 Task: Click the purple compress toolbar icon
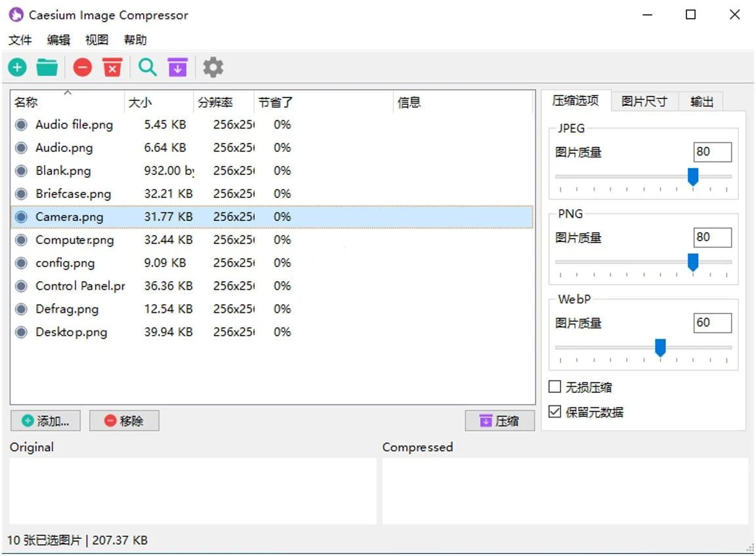[x=177, y=67]
